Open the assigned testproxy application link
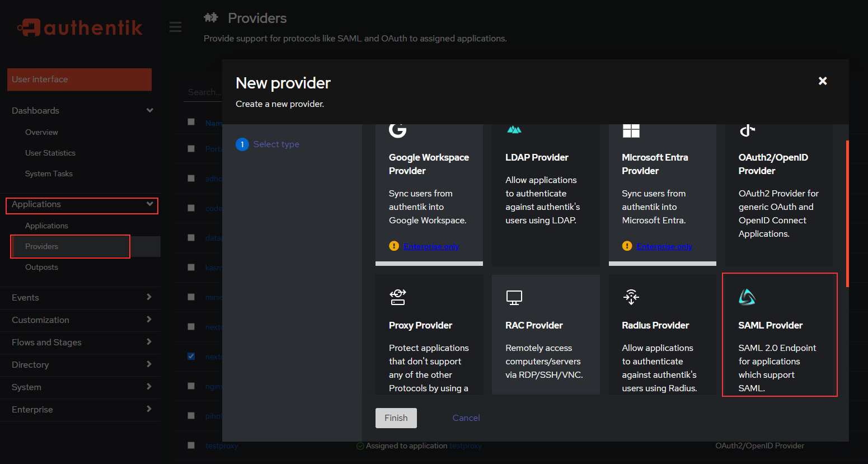Viewport: 868px width, 464px height. click(466, 446)
